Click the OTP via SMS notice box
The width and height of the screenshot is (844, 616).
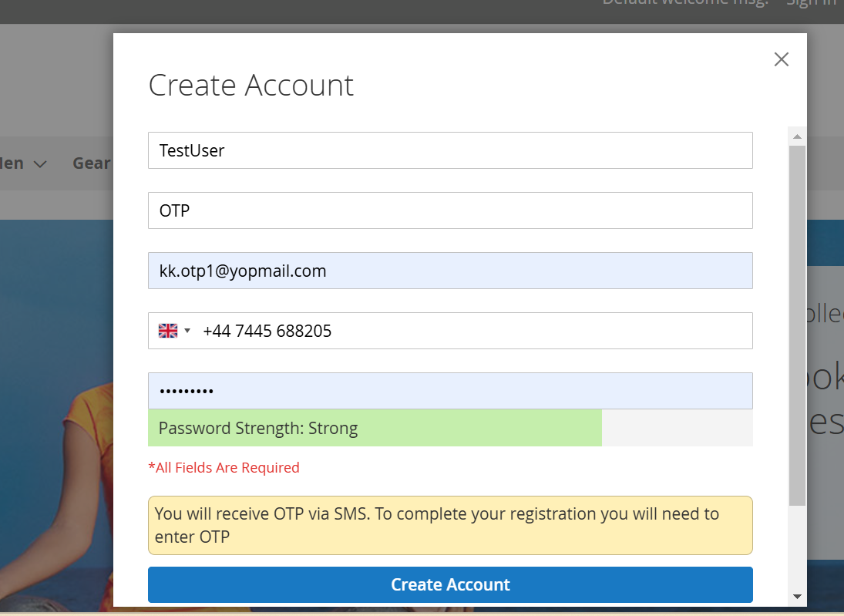click(449, 525)
